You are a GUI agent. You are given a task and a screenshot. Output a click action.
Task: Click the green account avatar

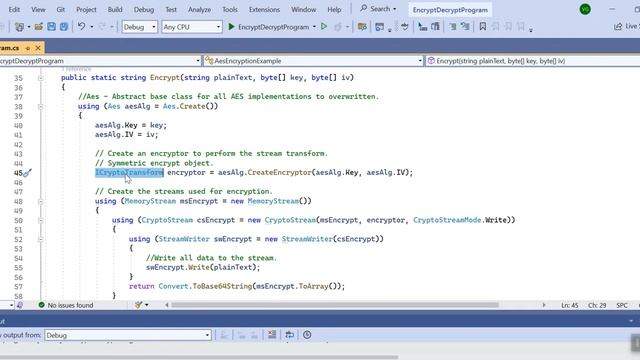click(585, 9)
